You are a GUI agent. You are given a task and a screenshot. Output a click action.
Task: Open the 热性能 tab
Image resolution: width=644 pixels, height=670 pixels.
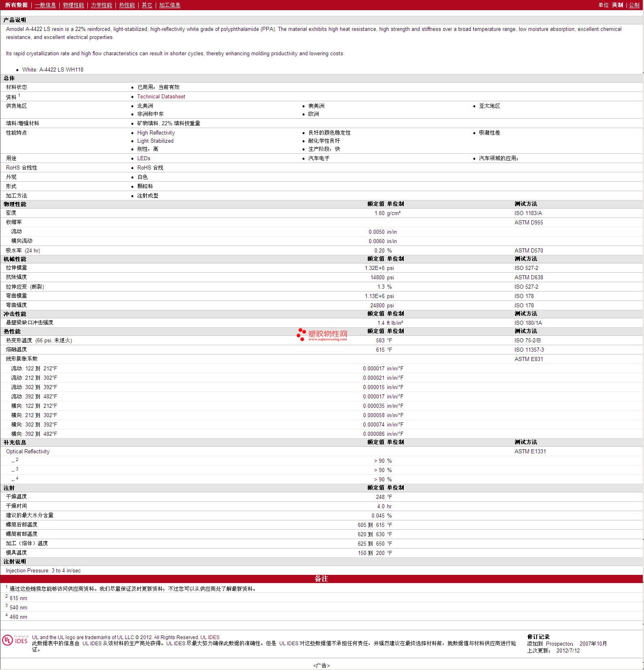(127, 5)
